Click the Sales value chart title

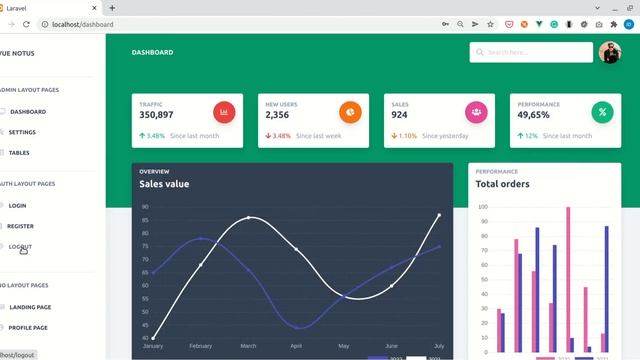pyautogui.click(x=164, y=184)
